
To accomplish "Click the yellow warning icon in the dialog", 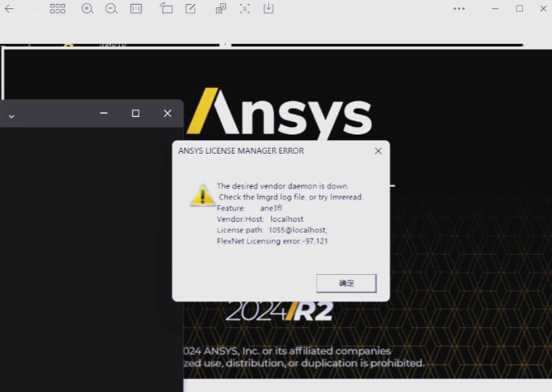I will tap(203, 195).
